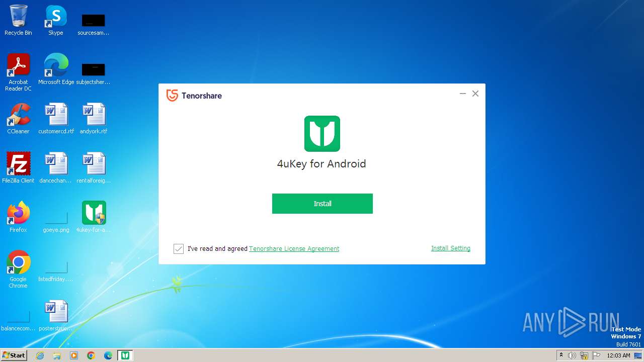The height and width of the screenshot is (362, 644).
Task: Minimize the Tenorshare installer window
Action: click(x=462, y=94)
